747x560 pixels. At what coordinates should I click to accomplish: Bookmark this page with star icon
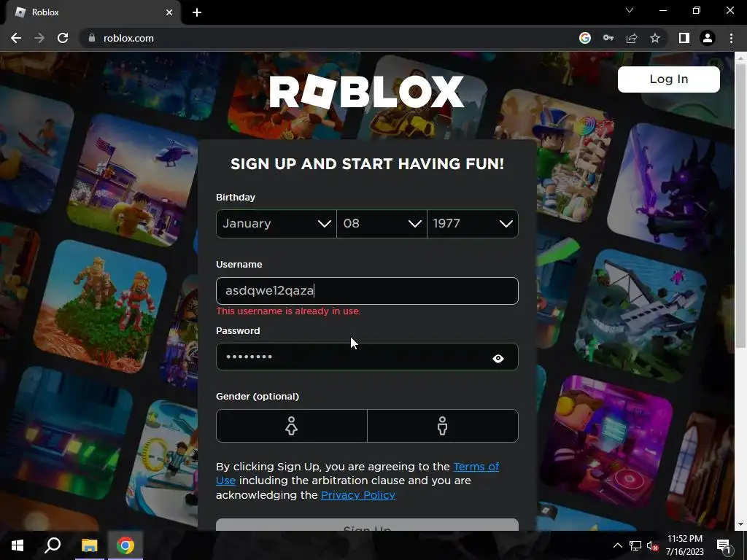coord(655,38)
